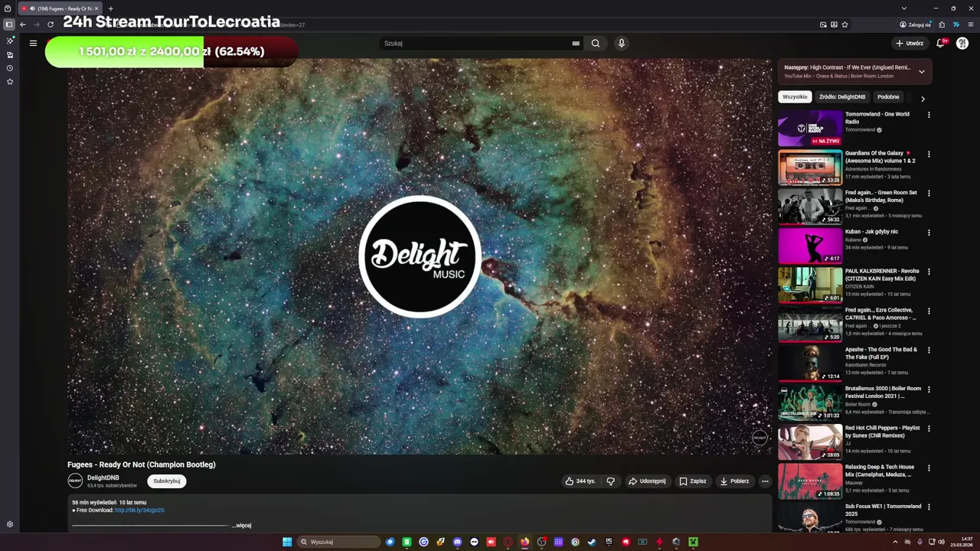Open the DelightDNB channel avatar
This screenshot has width=980, height=551.
[75, 481]
